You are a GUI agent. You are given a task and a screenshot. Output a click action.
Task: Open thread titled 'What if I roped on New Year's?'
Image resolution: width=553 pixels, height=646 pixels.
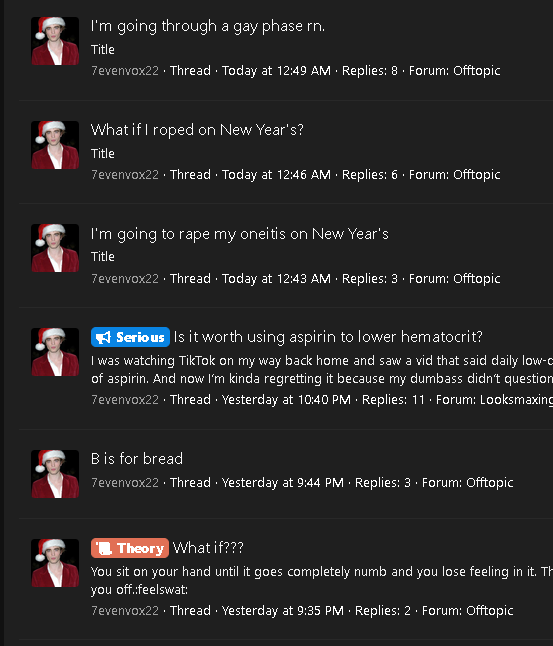(x=197, y=130)
